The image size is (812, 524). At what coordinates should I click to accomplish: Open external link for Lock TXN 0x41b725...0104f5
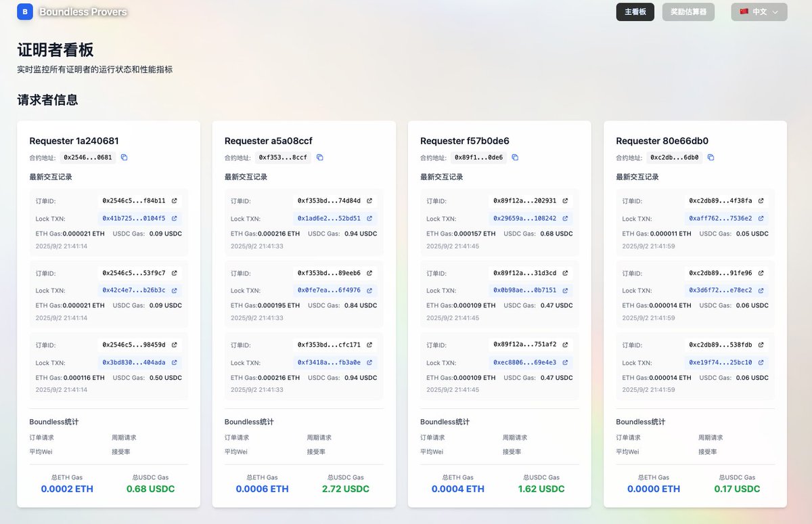click(x=174, y=219)
